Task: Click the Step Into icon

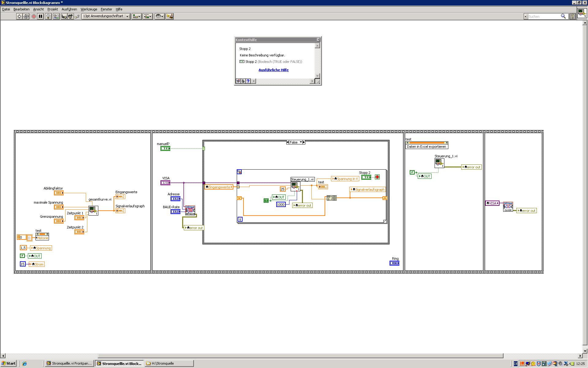Action: tap(64, 16)
